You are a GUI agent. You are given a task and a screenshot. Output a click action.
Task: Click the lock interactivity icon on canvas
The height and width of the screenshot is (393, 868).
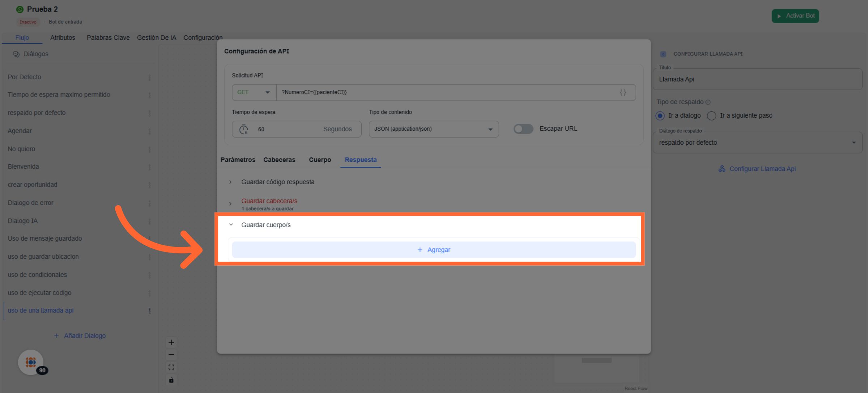[171, 380]
